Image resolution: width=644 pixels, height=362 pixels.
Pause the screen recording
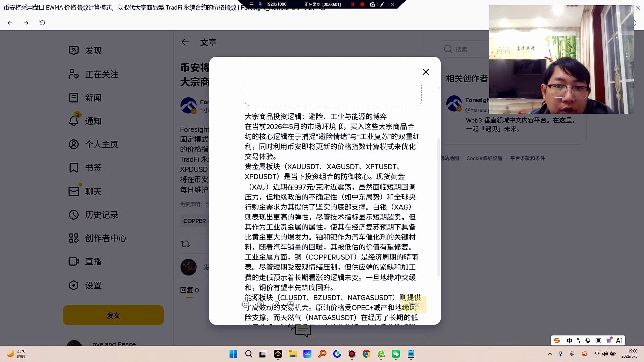tap(352, 4)
